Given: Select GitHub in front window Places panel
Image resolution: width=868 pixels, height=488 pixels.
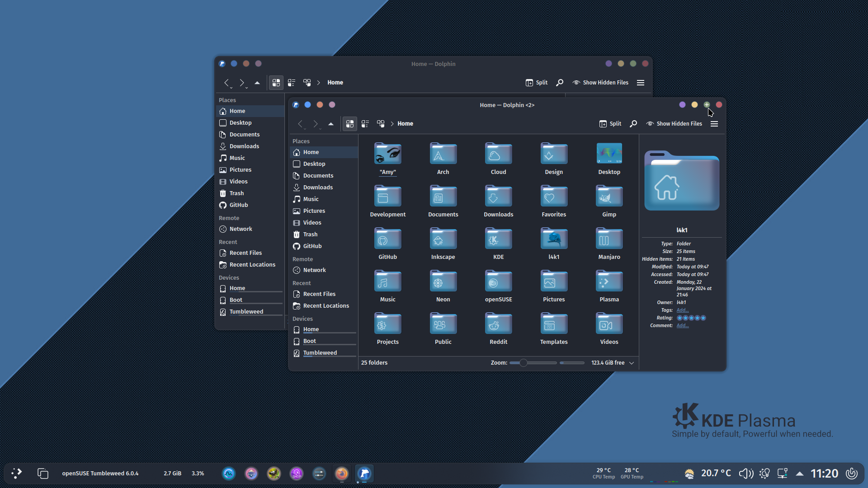Looking at the screenshot, I should click(x=324, y=246).
